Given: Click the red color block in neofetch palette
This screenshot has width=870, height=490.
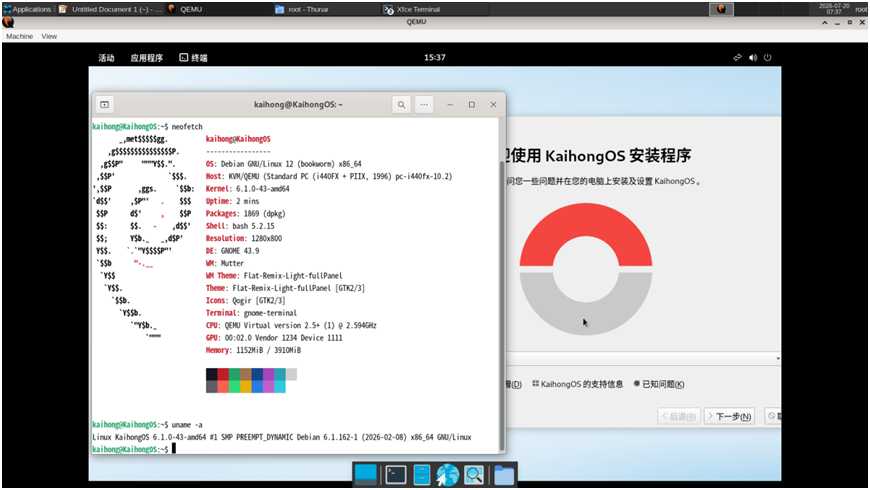Looking at the screenshot, I should pyautogui.click(x=223, y=374).
